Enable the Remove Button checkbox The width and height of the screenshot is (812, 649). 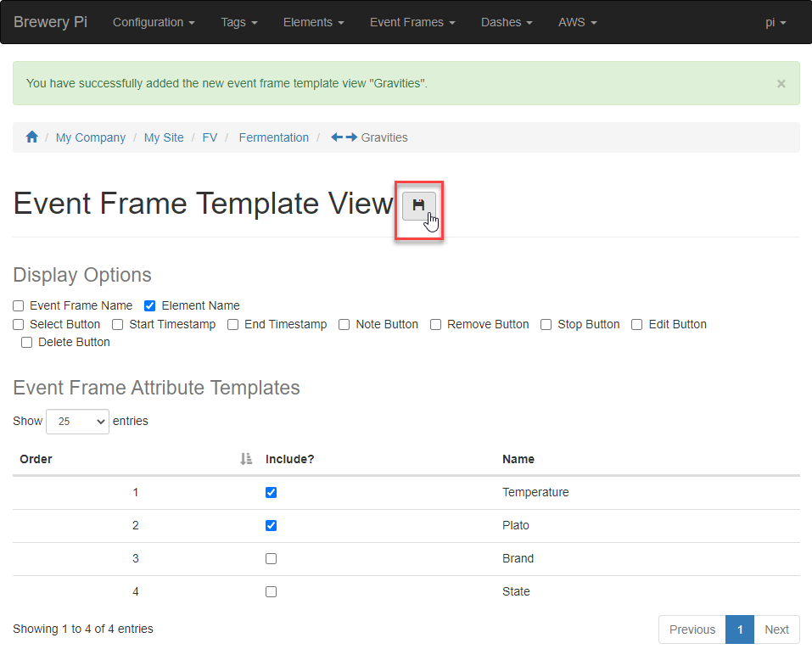click(435, 324)
